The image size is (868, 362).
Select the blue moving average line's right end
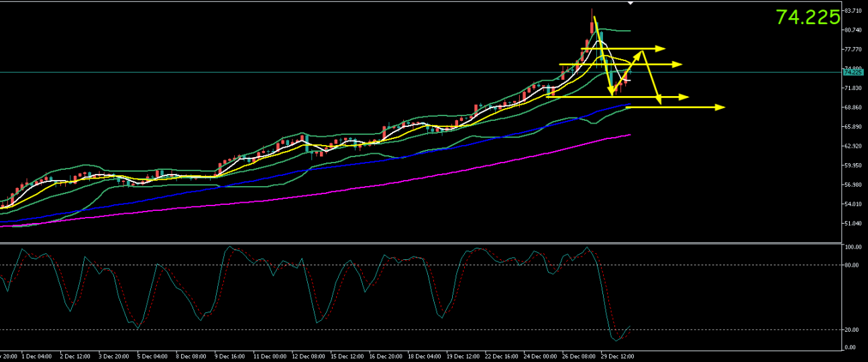point(629,104)
